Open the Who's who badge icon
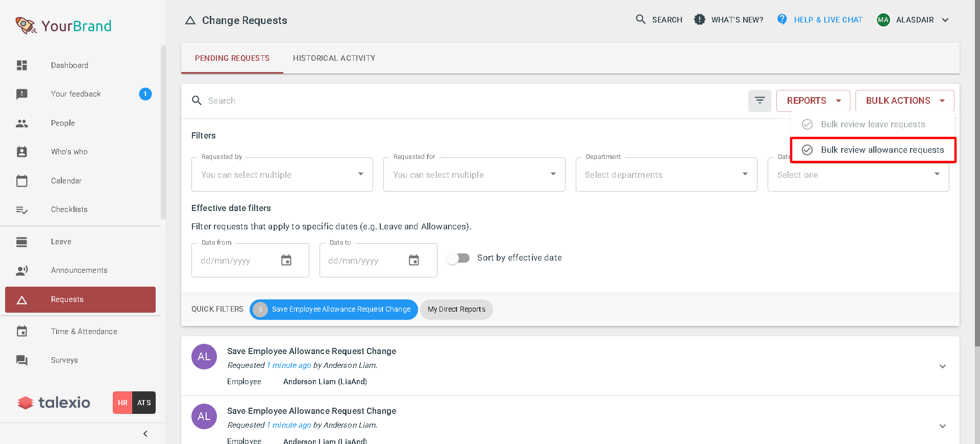Viewport: 980px width, 444px height. pos(22,152)
